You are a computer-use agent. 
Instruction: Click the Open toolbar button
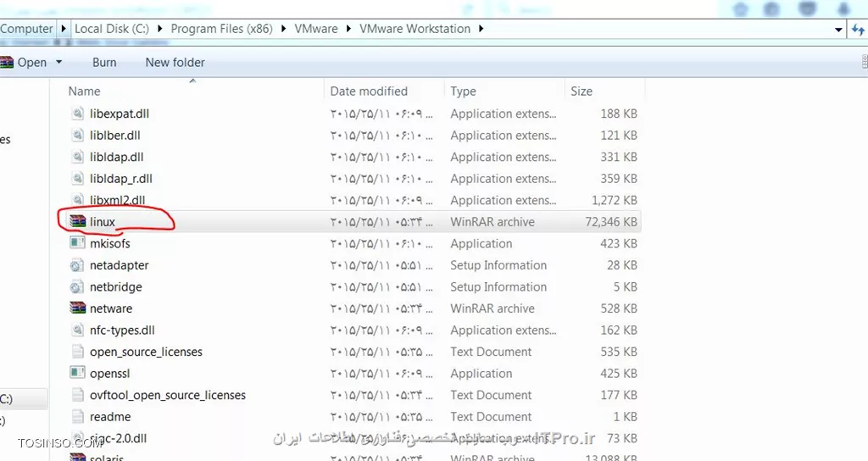point(31,63)
